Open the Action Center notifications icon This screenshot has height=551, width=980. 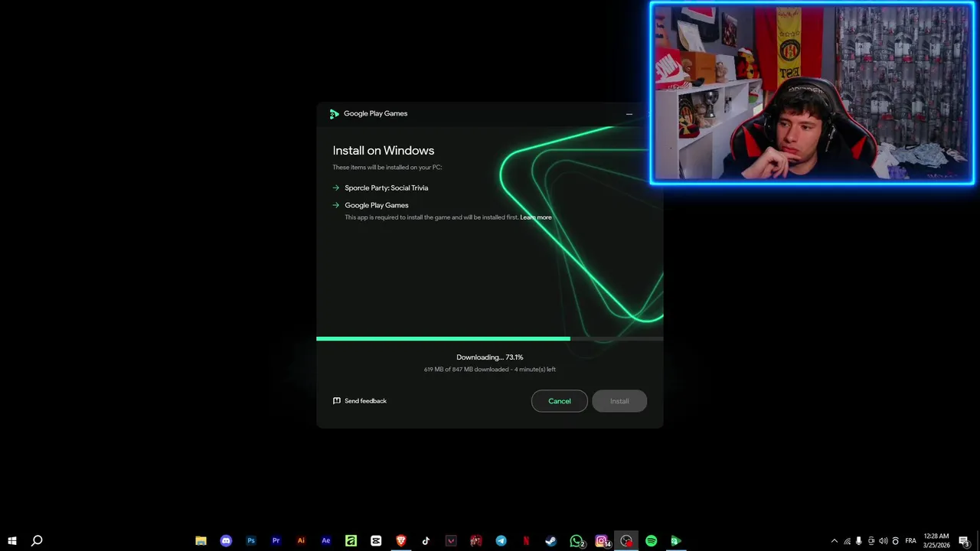pos(965,541)
